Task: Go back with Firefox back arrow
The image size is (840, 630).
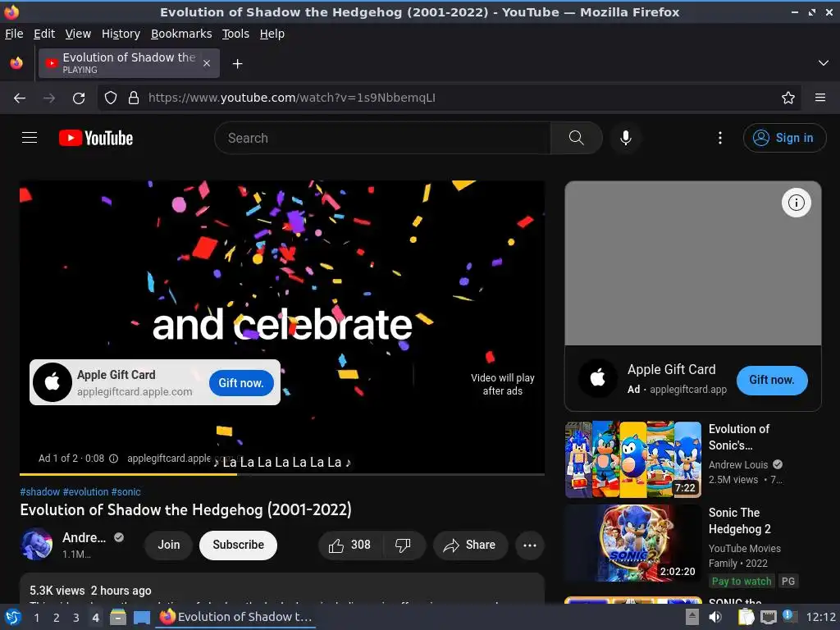Action: pyautogui.click(x=20, y=98)
